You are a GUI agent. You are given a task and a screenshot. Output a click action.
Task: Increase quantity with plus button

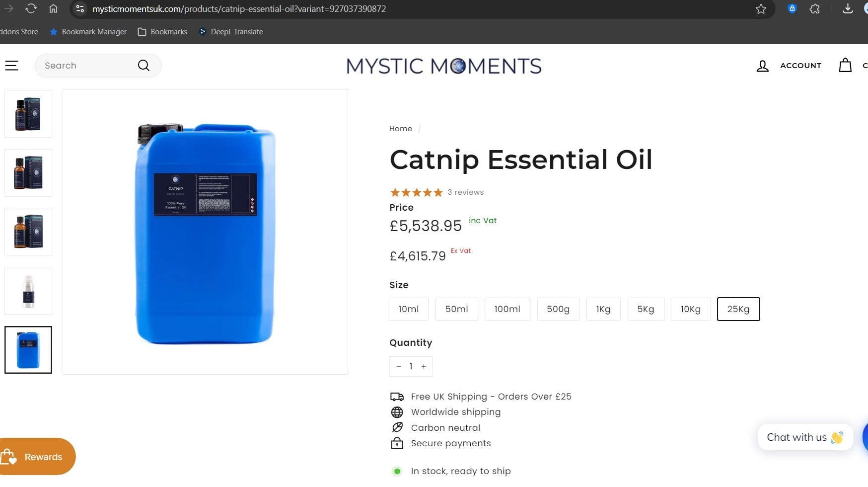click(x=424, y=366)
